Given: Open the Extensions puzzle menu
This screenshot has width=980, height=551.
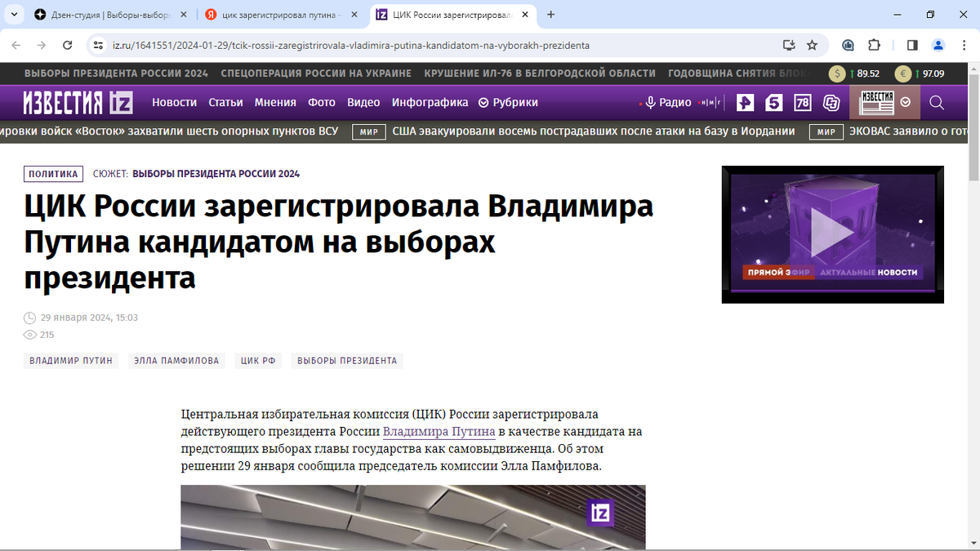Looking at the screenshot, I should click(875, 45).
